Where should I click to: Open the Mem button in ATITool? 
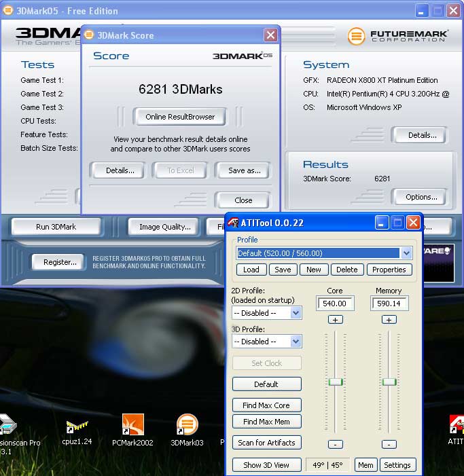click(x=365, y=464)
